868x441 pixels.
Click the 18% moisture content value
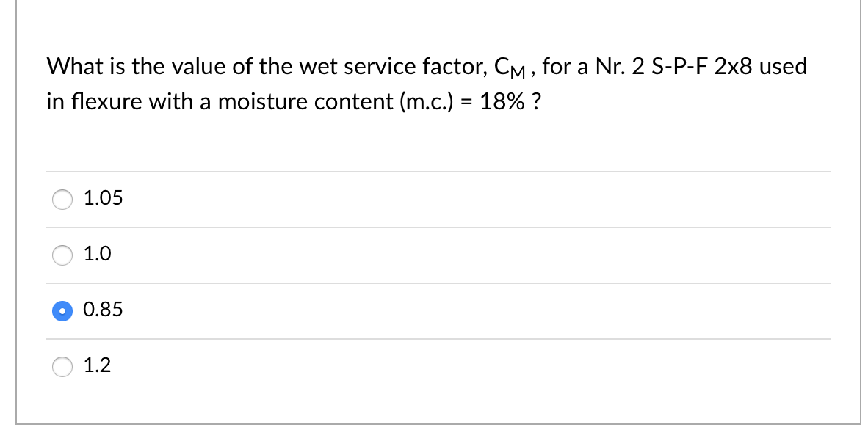click(500, 101)
